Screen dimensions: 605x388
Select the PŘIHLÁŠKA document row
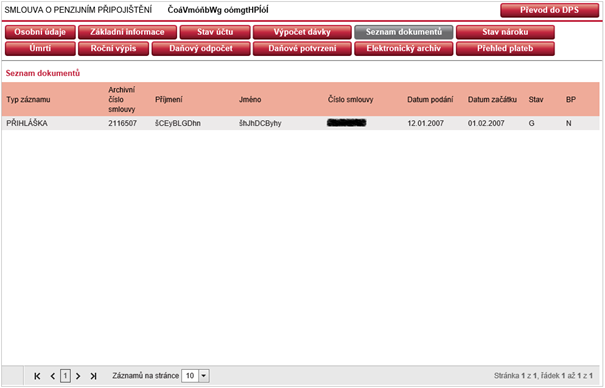[x=301, y=123]
